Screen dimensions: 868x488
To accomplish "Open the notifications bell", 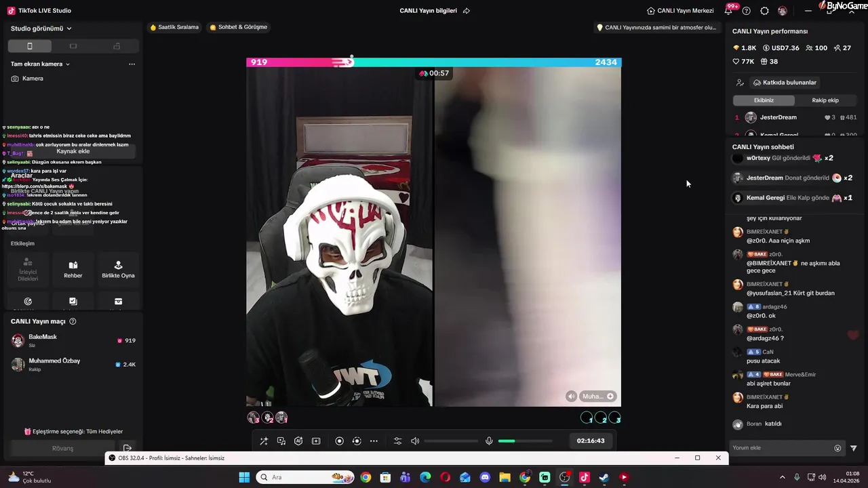I will tap(728, 11).
